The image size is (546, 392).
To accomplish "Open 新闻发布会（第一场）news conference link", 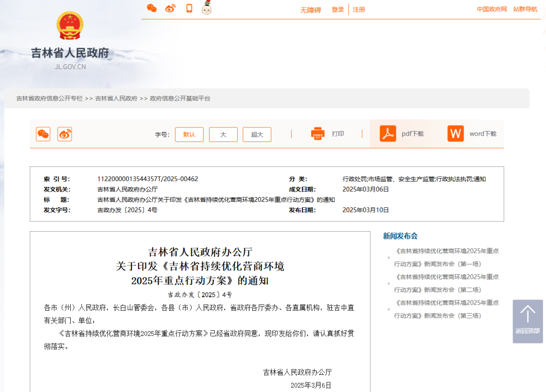I will pyautogui.click(x=445, y=256).
